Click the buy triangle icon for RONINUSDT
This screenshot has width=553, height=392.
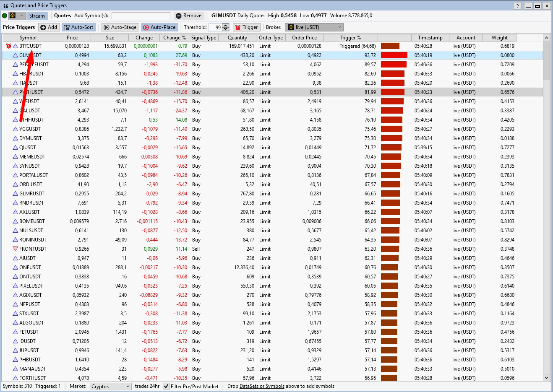16,240
